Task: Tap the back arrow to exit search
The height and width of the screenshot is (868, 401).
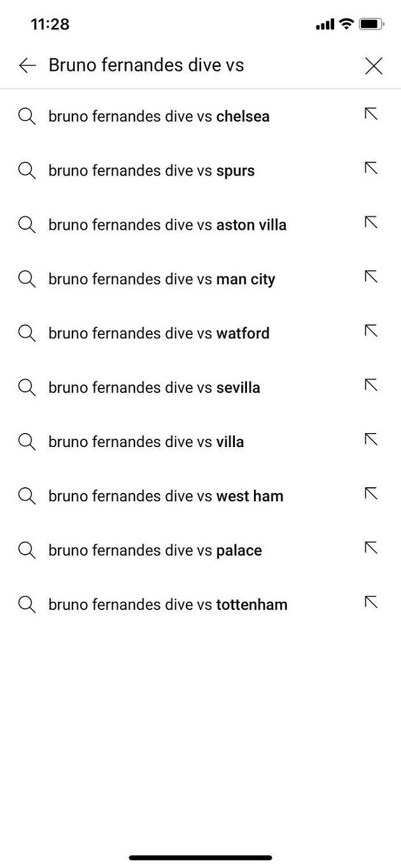Action: (x=27, y=65)
